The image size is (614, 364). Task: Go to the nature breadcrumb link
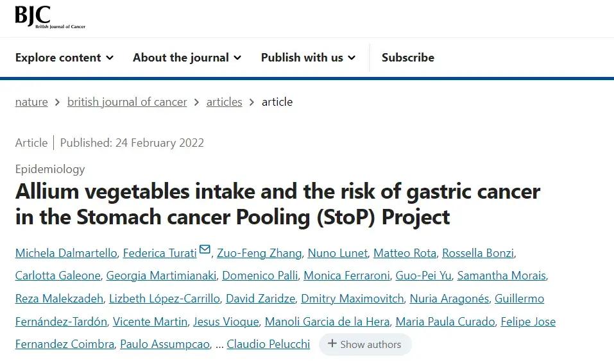point(31,102)
